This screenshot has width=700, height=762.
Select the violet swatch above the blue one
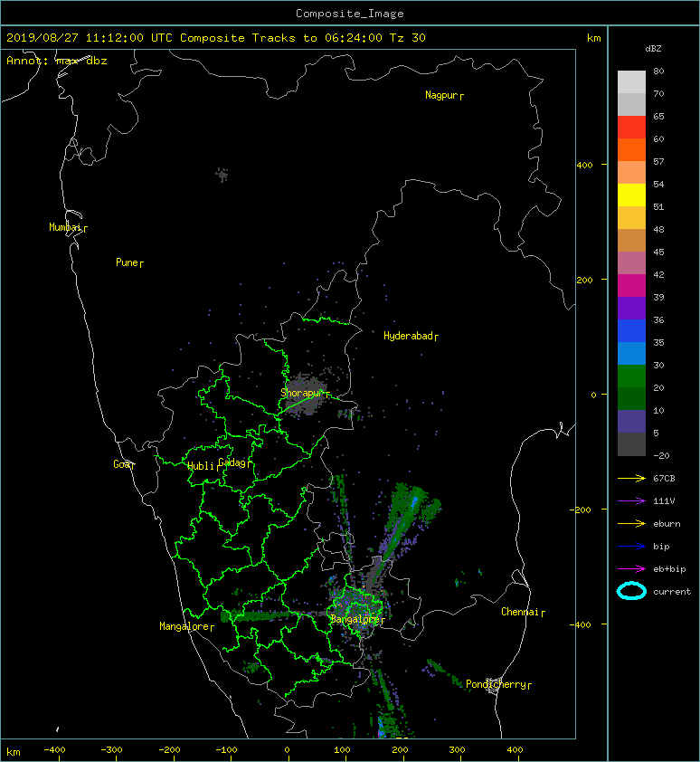click(631, 308)
